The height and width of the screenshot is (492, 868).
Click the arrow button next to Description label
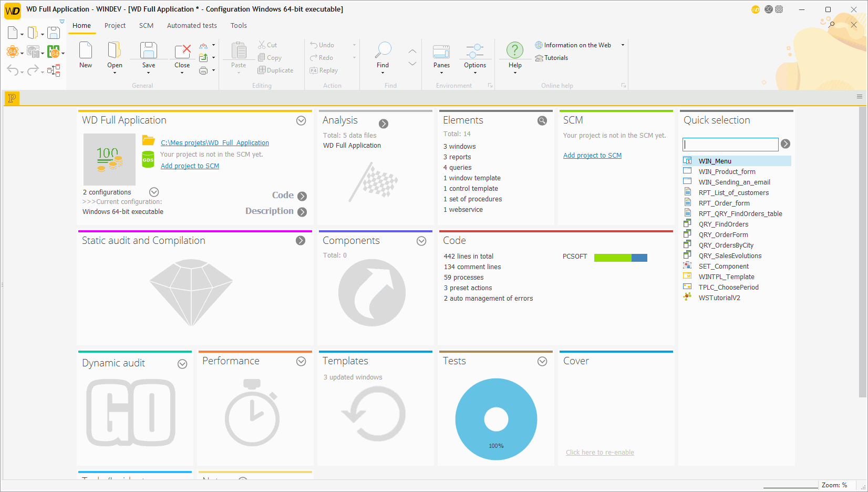(x=302, y=212)
